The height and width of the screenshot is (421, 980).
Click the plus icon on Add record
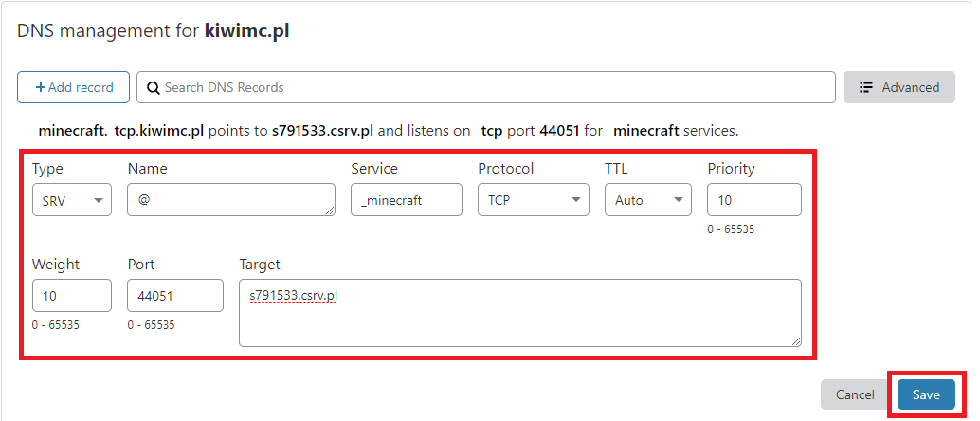pyautogui.click(x=41, y=87)
